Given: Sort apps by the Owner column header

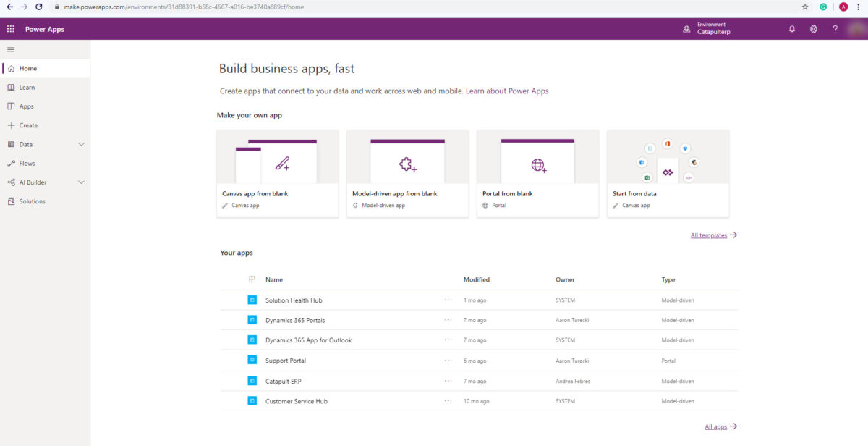Looking at the screenshot, I should pyautogui.click(x=565, y=279).
